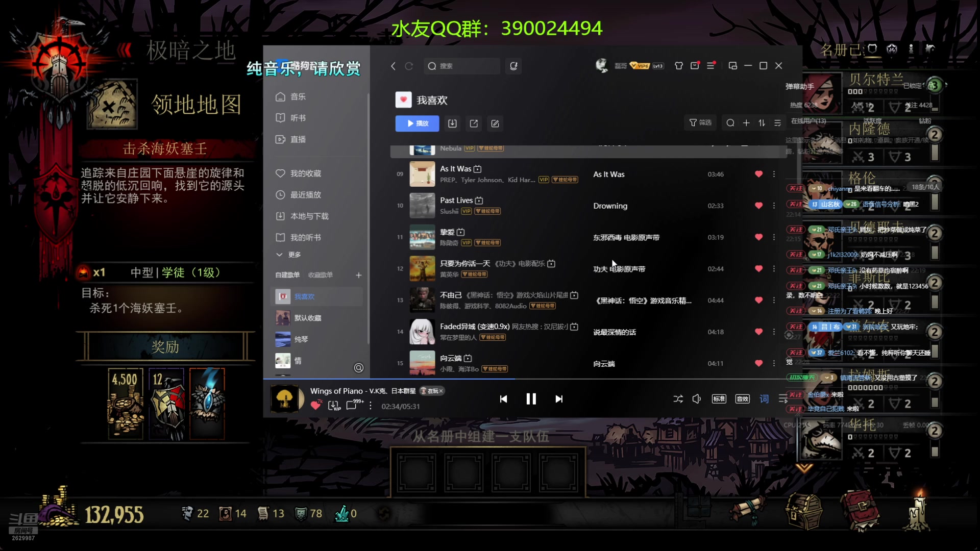The height and width of the screenshot is (551, 980).
Task: Toggle the heart on 只要为你活一天
Action: point(758,269)
